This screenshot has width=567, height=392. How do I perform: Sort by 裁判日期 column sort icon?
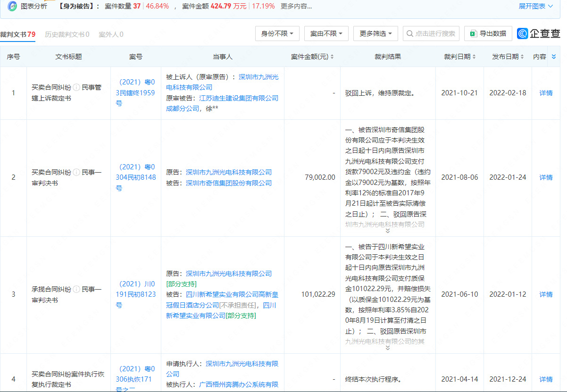click(475, 57)
